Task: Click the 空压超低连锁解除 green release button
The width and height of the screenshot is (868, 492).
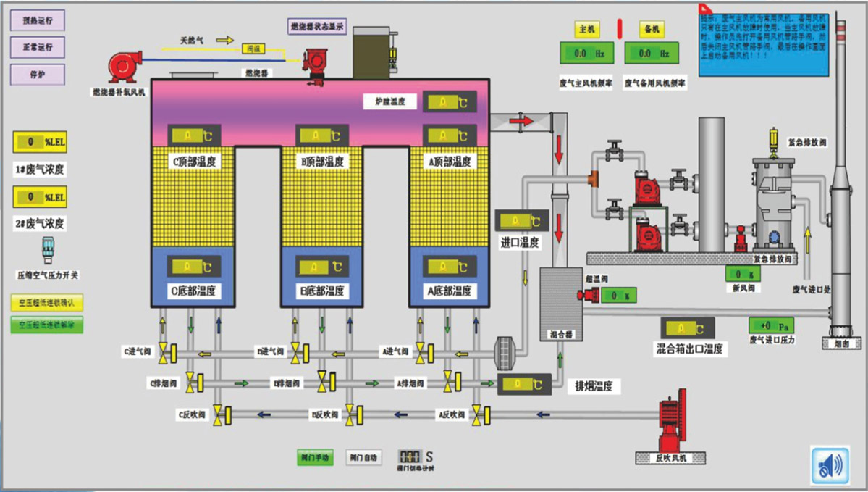Action: tap(47, 325)
